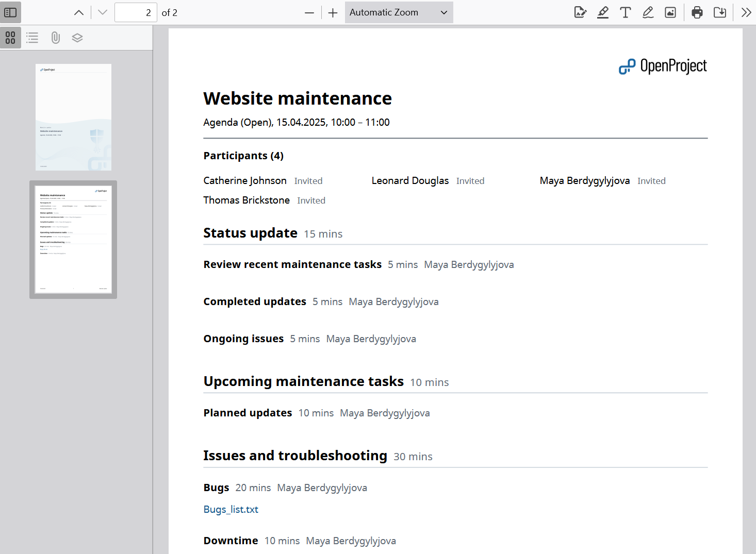
Task: Switch sidebar to layers view
Action: [x=77, y=37]
